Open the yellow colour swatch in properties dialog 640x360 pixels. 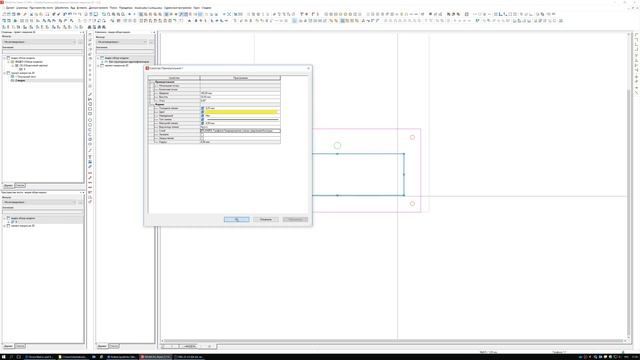click(242, 112)
